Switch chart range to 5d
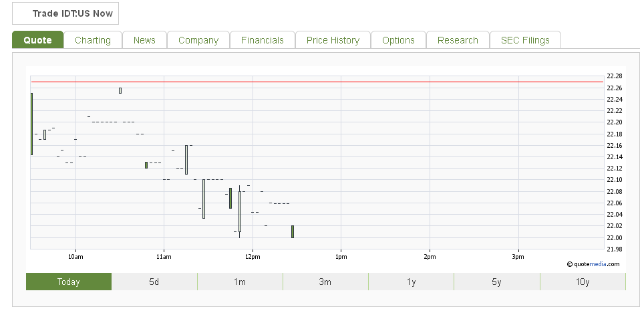This screenshot has width=644, height=315. [x=154, y=282]
